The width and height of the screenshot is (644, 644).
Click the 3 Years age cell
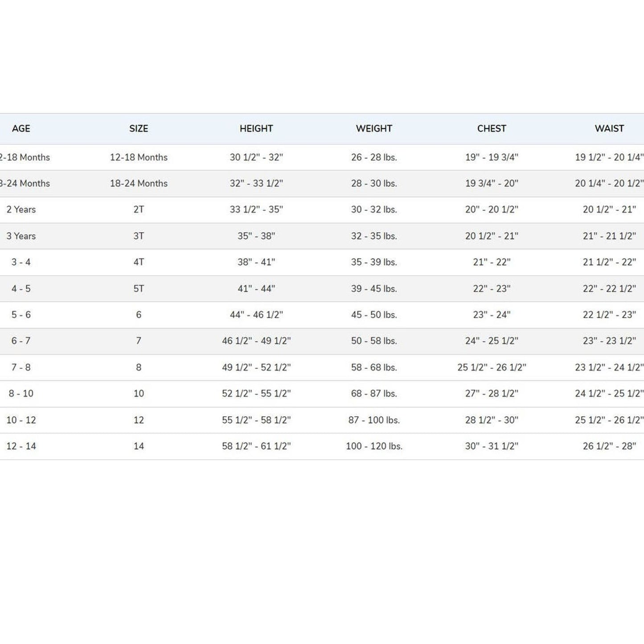(21, 236)
